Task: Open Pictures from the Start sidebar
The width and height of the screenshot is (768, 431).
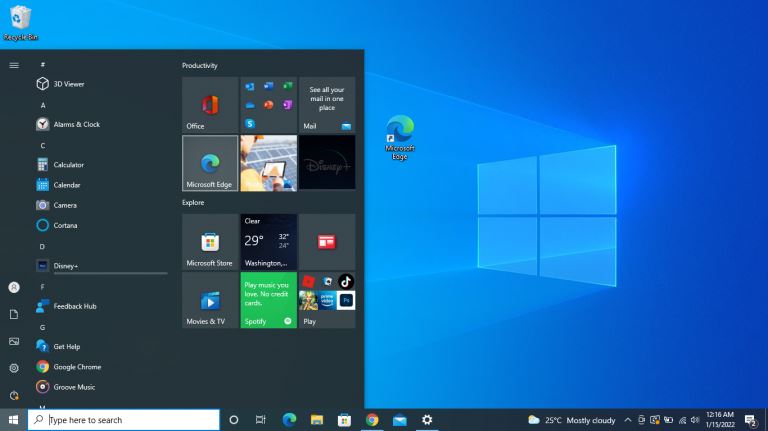Action: [x=14, y=341]
